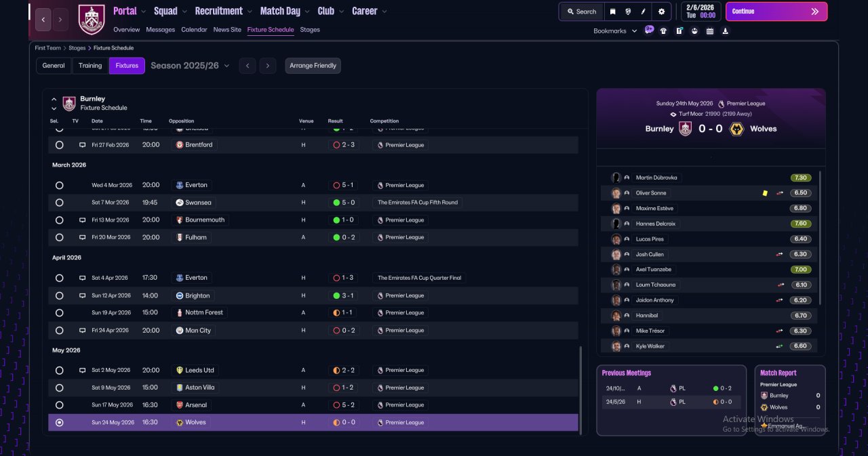
Task: Open the group of people icon in bookmarks bar
Action: (x=694, y=31)
